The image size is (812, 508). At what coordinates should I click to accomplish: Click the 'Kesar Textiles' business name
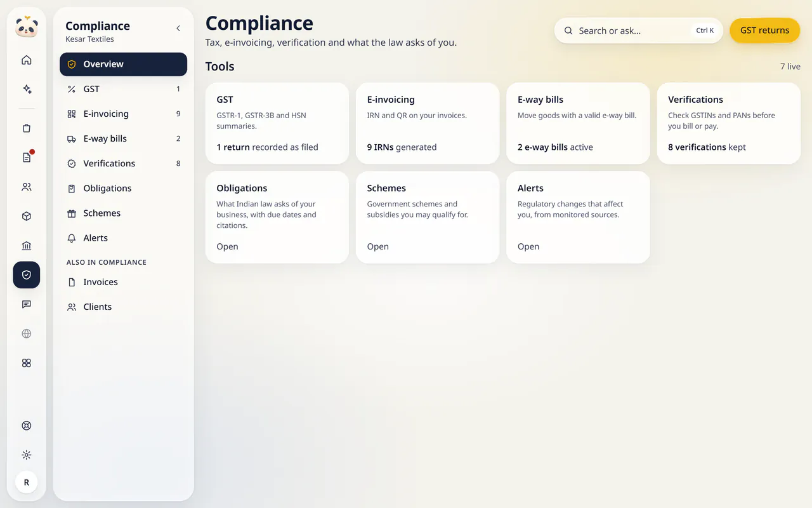click(x=90, y=39)
